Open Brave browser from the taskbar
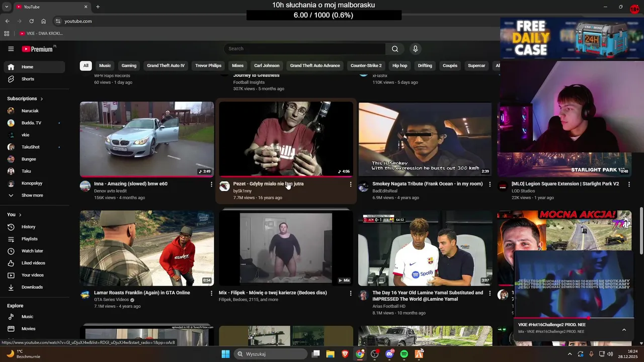 [345, 354]
